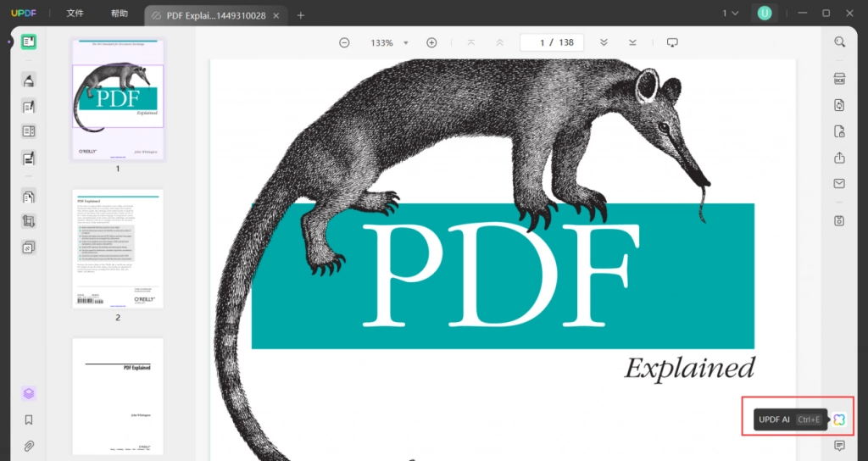The image size is (868, 461).
Task: Open the 帮助 menu
Action: [119, 14]
